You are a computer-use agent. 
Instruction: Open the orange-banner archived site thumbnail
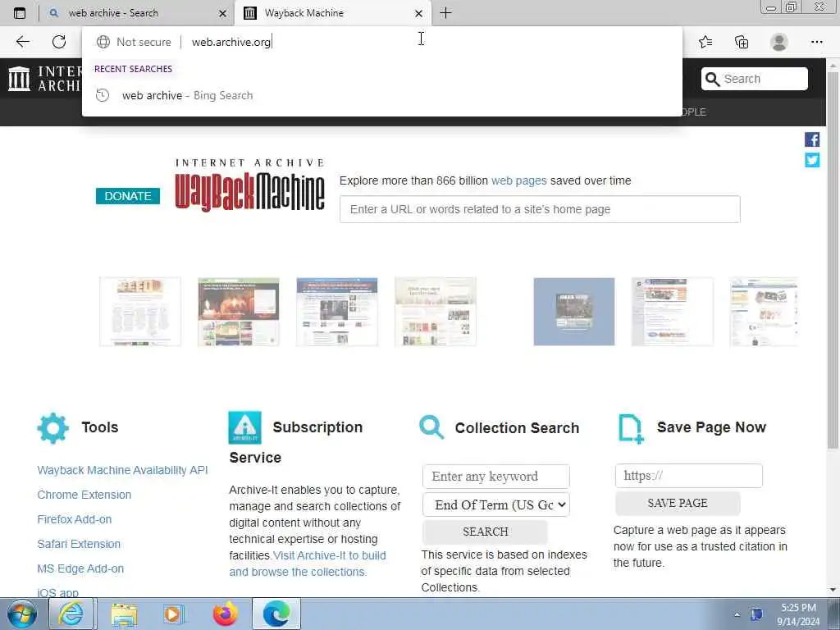pyautogui.click(x=673, y=312)
